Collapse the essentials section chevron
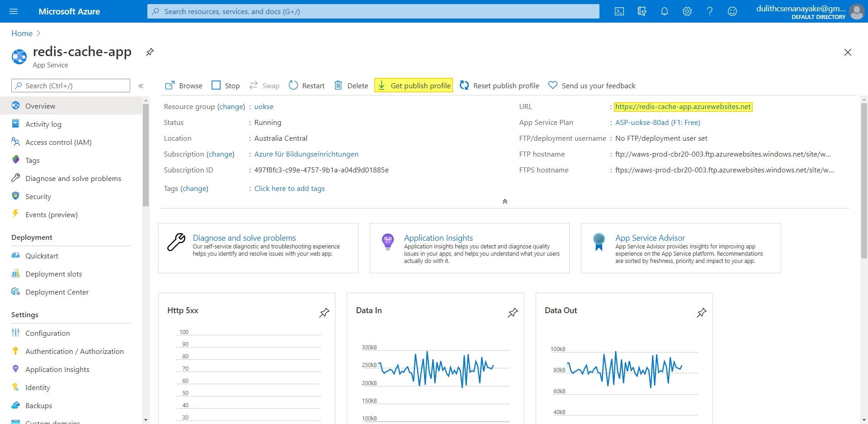Screen dimensions: 868x424 coord(505,201)
